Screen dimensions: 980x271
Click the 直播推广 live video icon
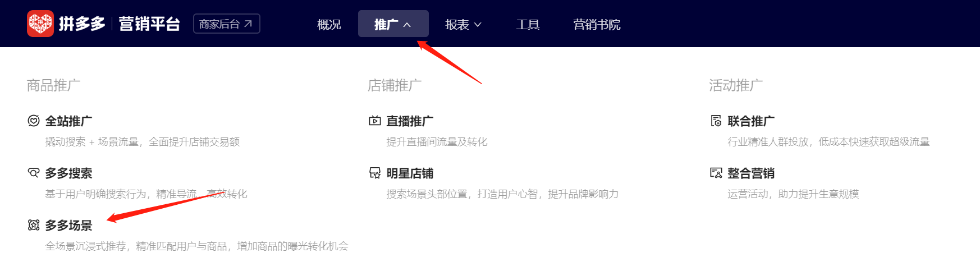375,121
